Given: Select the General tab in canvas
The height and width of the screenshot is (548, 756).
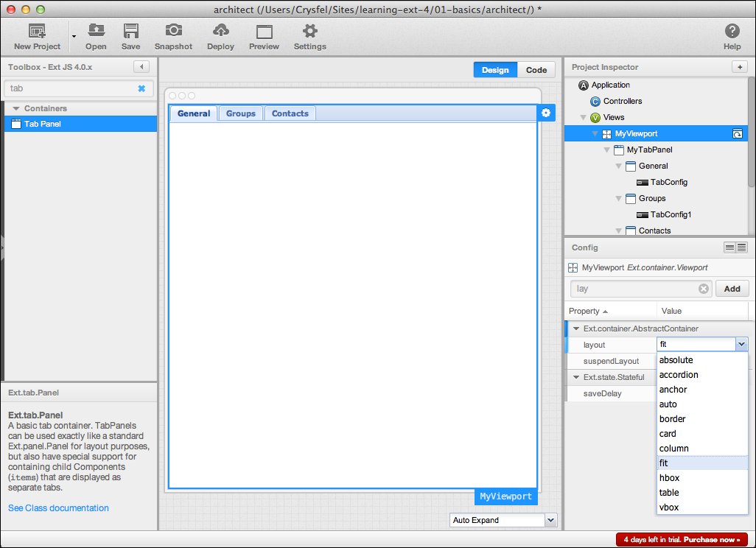Looking at the screenshot, I should pos(193,113).
